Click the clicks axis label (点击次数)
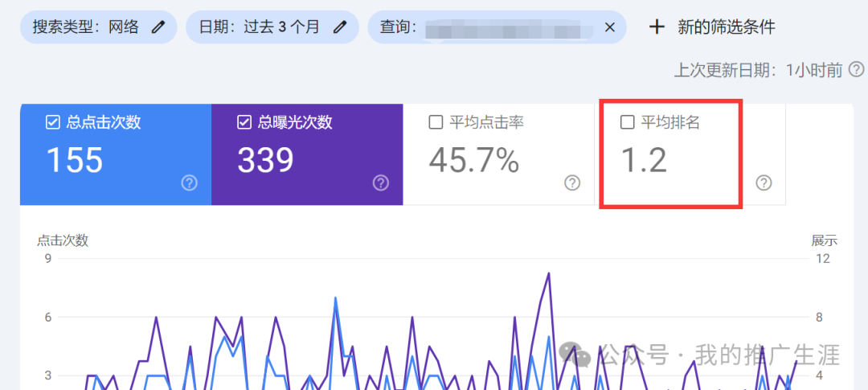This screenshot has width=868, height=390. click(x=63, y=240)
